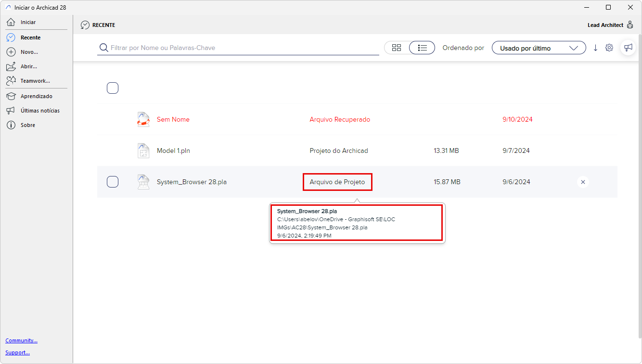642x364 pixels.
Task: Close the Iniciar o Archicad 28 window
Action: [630, 7]
